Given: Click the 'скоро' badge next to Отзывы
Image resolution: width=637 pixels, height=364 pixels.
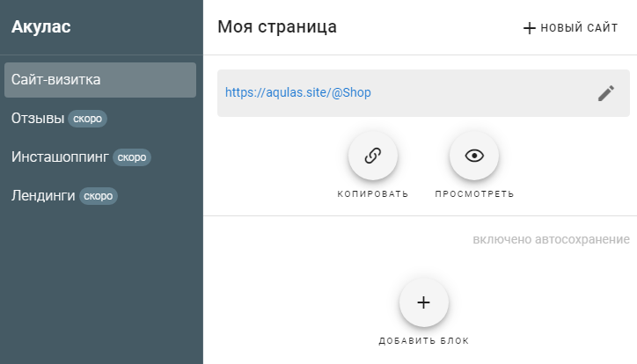Looking at the screenshot, I should [87, 119].
